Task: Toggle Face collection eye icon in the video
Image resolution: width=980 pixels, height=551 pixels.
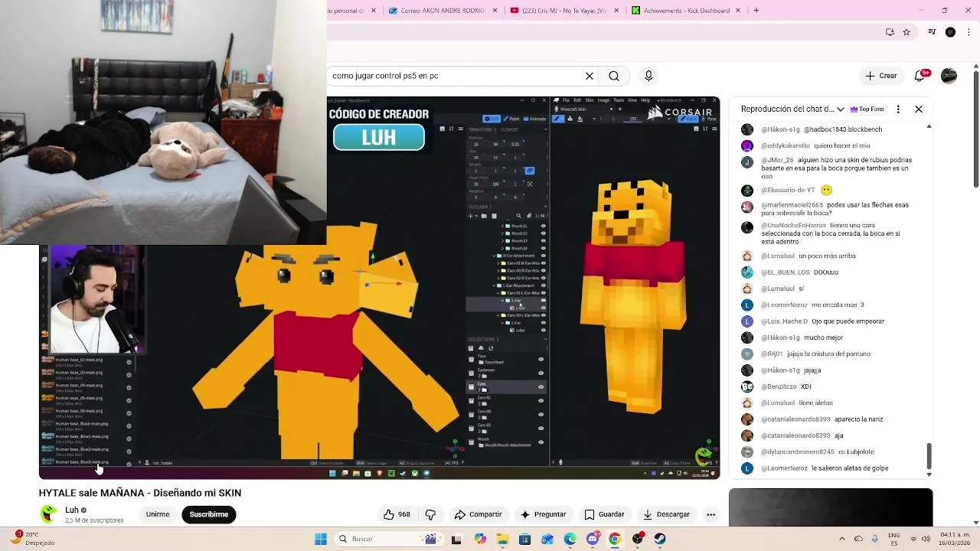Action: [x=541, y=359]
